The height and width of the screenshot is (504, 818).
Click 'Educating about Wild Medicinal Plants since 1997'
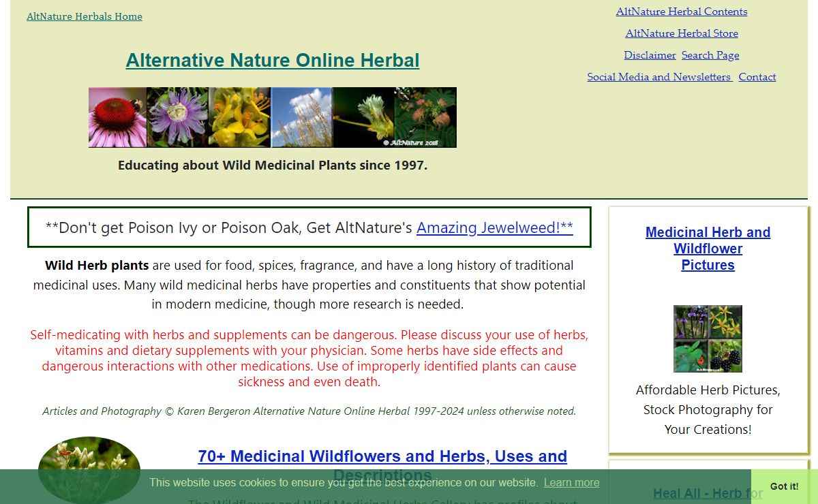coord(273,165)
